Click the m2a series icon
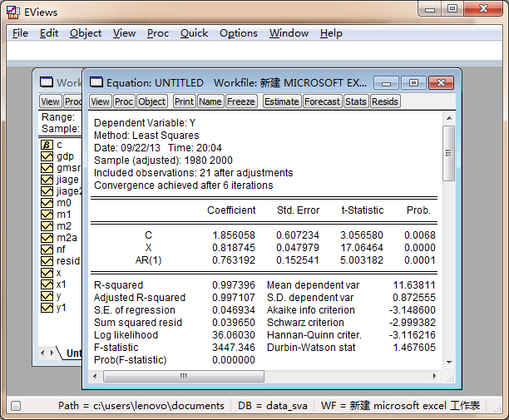 [47, 238]
